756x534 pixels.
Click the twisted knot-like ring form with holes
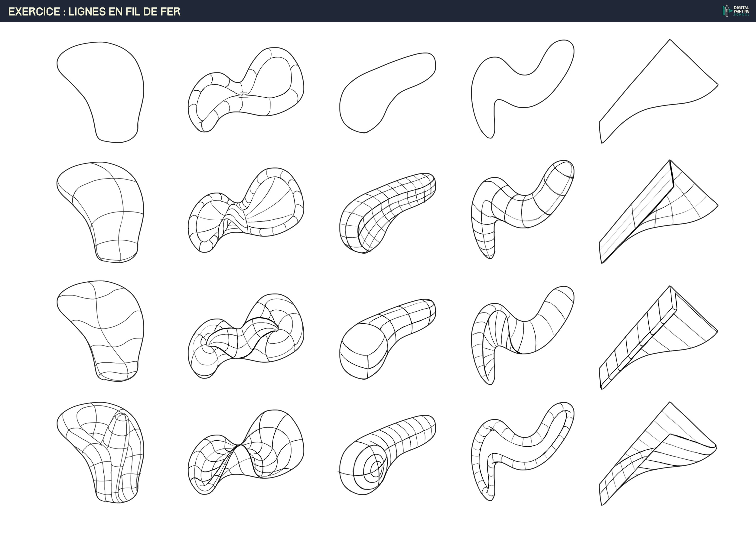245,335
